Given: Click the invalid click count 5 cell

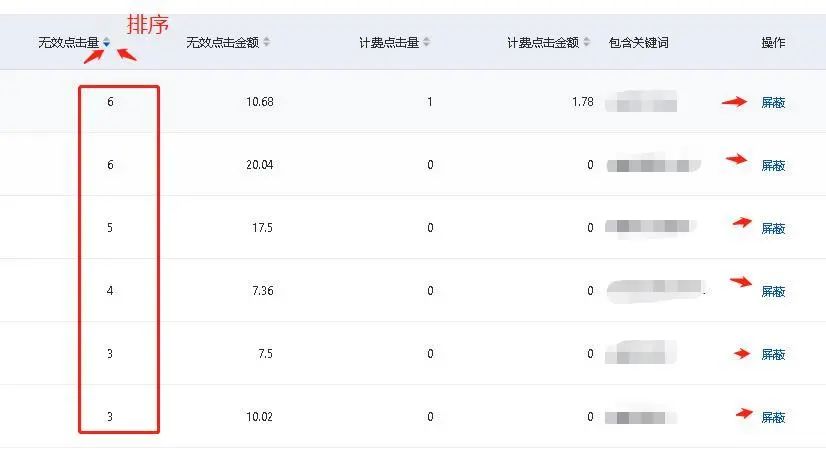Looking at the screenshot, I should 110,228.
